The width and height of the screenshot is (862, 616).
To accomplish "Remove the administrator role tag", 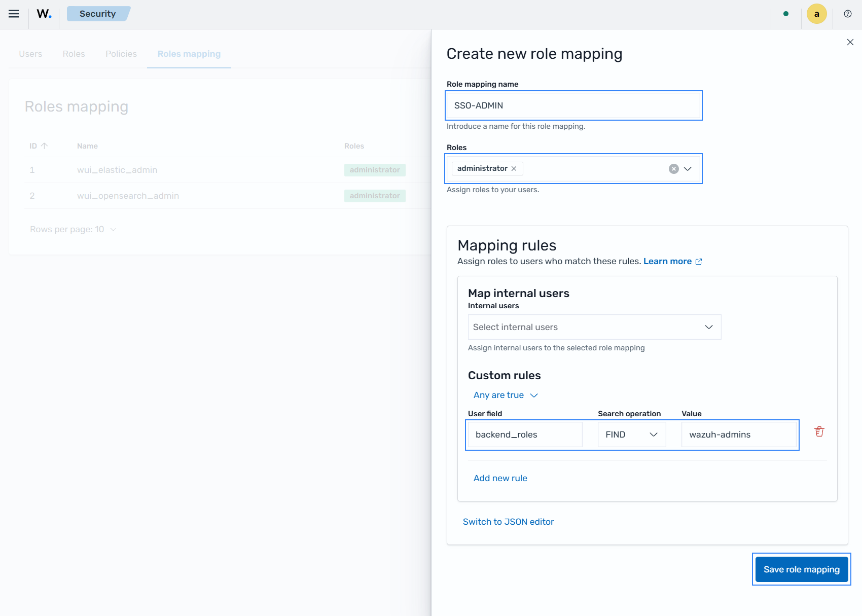I will [514, 168].
